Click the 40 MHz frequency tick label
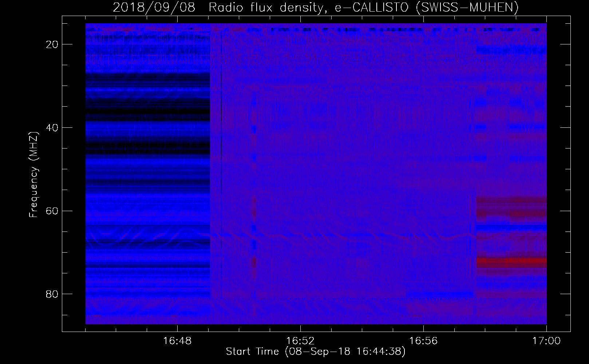Screen dimensions: 589x364 click(52, 128)
